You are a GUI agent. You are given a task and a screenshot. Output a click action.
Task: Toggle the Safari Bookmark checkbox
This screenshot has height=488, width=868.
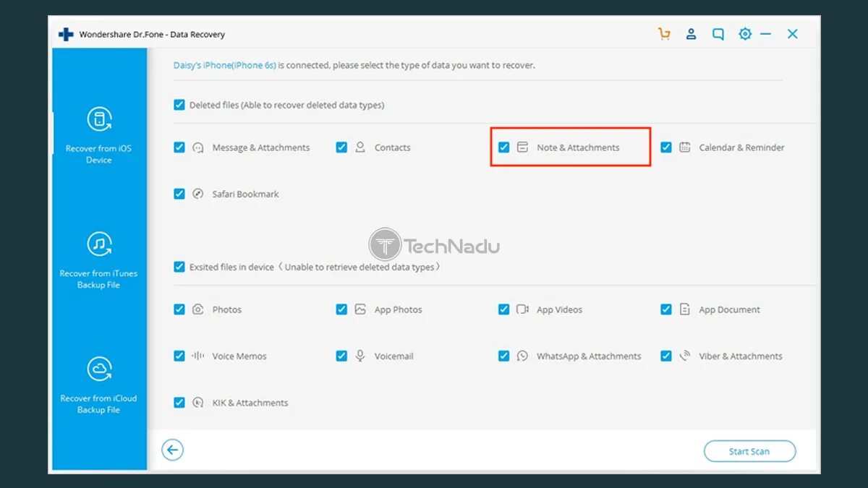(x=179, y=194)
